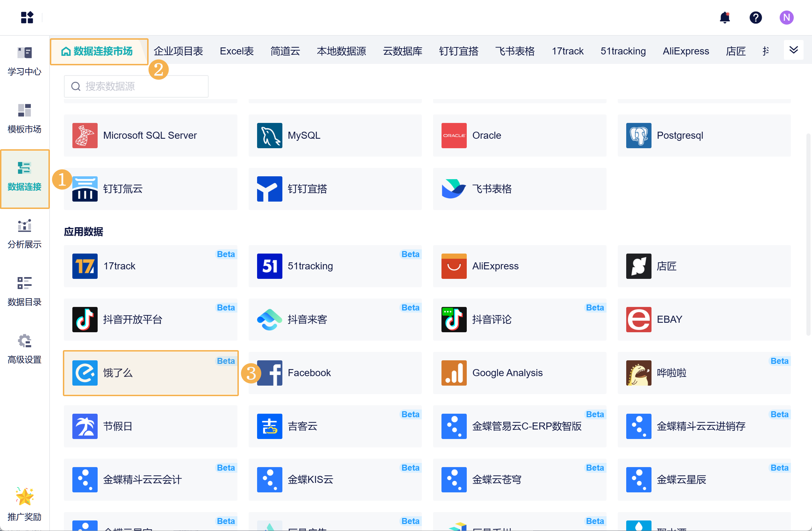Viewport: 812px width, 531px height.
Task: Select the 云数据库 tab
Action: tap(402, 51)
